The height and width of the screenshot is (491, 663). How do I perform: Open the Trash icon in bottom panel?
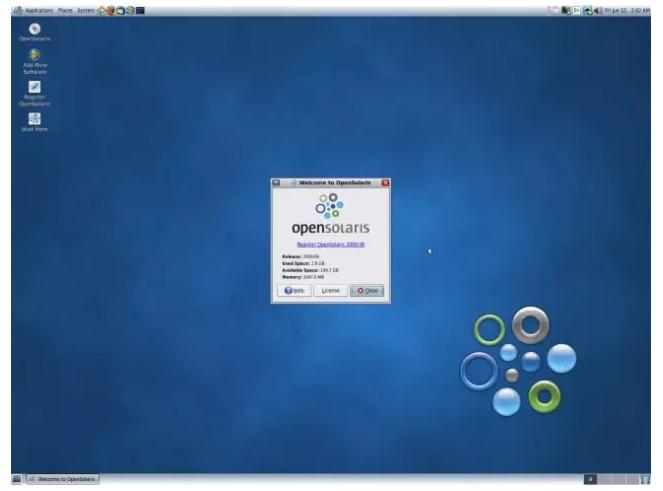click(645, 479)
